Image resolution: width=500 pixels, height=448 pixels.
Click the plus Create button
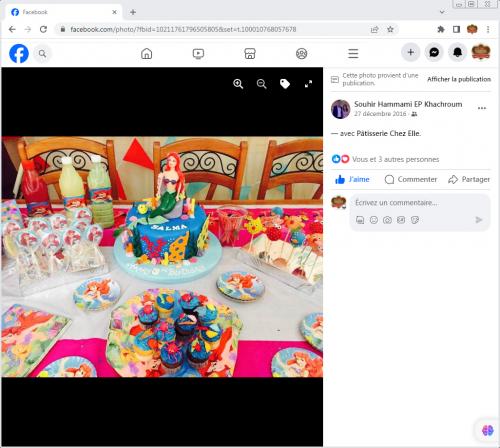point(411,52)
